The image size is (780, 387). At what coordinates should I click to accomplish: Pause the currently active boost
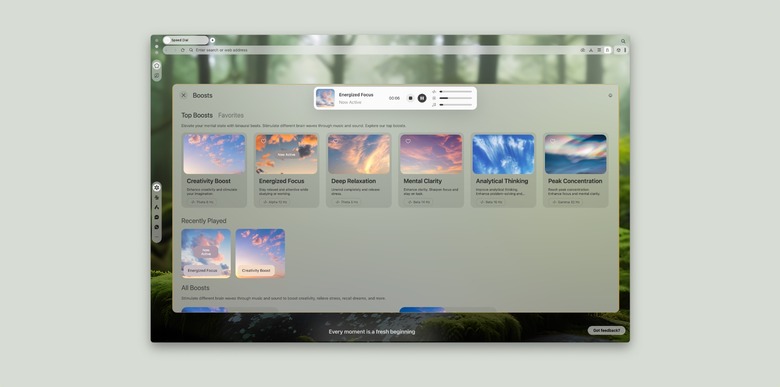(422, 98)
